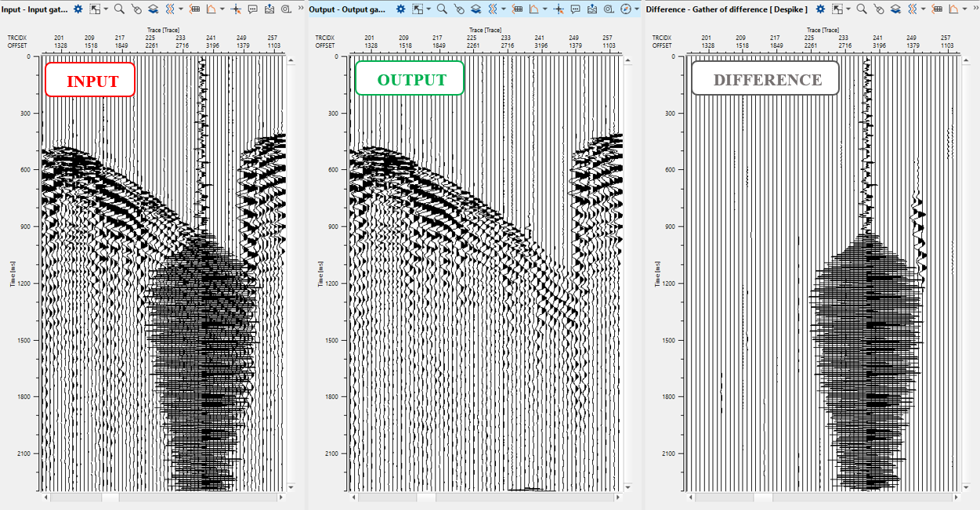Click the layers icon in Output panel
The image size is (980, 510).
click(476, 9)
